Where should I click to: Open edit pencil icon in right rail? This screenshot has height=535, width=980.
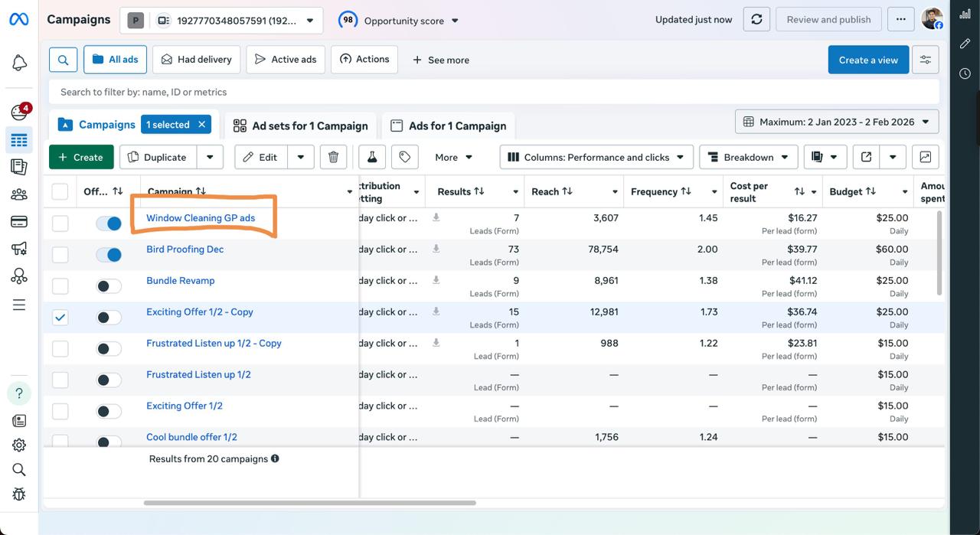coord(965,44)
